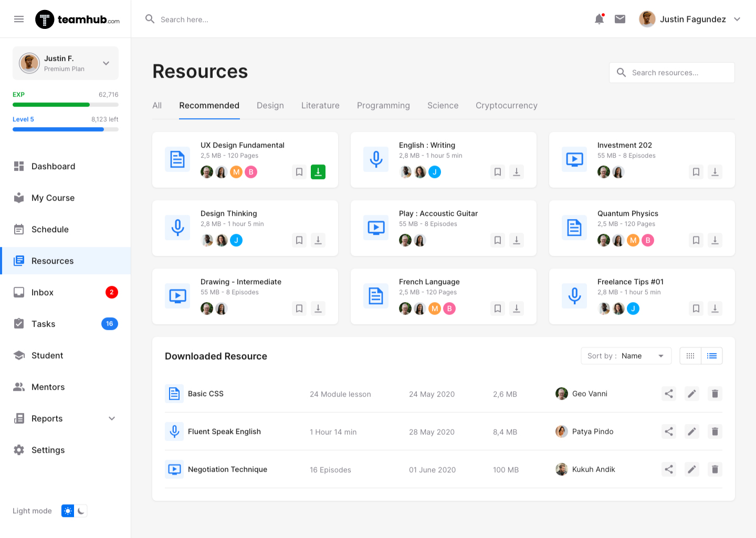Viewport: 756px width, 538px height.
Task: Bookmark French Language resource
Action: pos(498,308)
